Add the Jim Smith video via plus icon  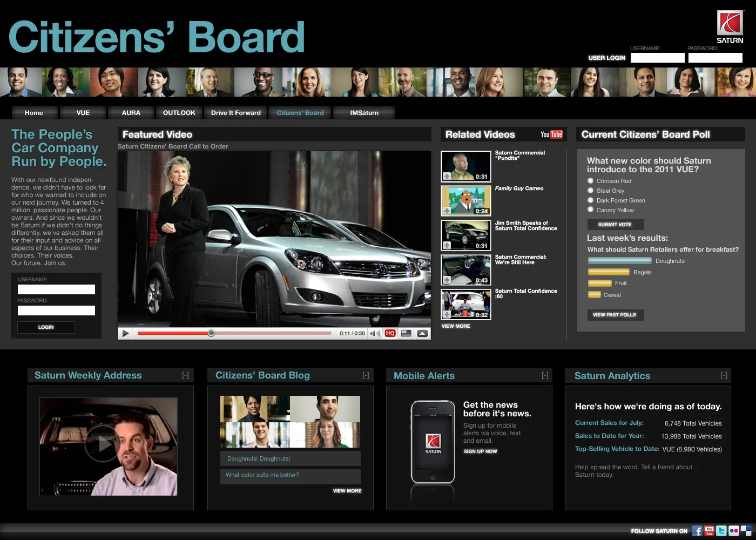(447, 245)
